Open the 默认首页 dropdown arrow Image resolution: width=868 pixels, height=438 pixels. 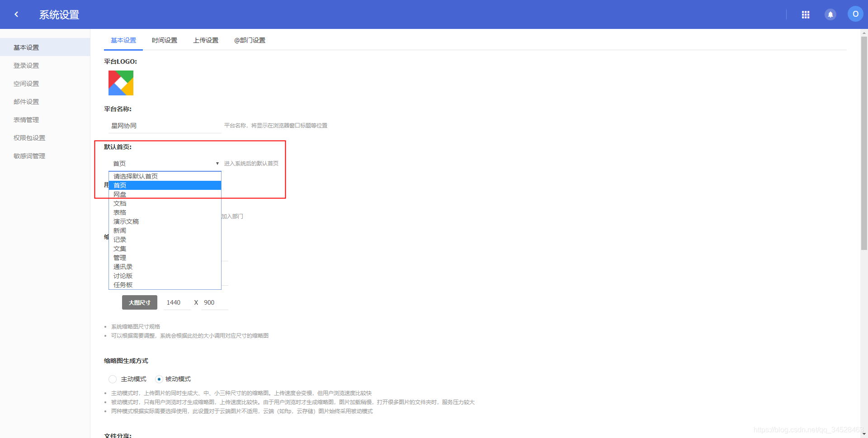(216, 163)
